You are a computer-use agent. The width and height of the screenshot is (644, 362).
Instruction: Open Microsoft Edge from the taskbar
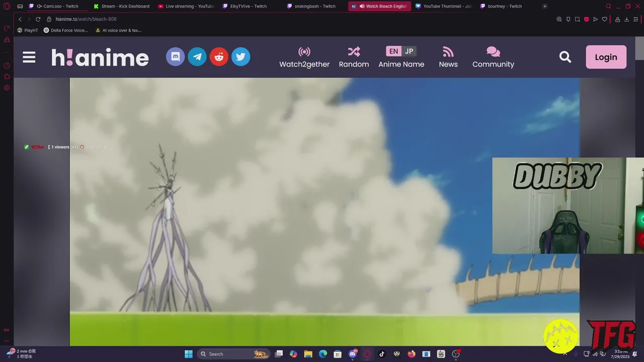click(323, 354)
